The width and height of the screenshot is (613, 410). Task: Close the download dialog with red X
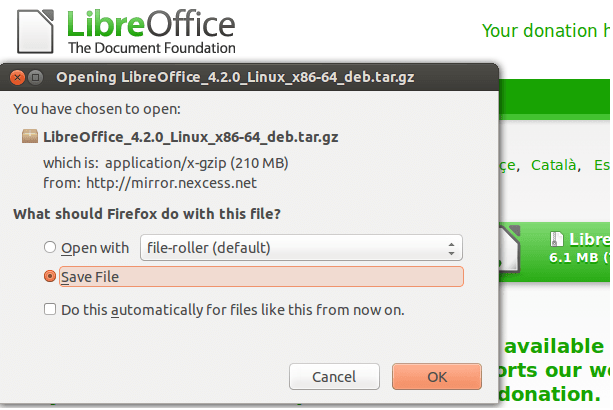16,76
